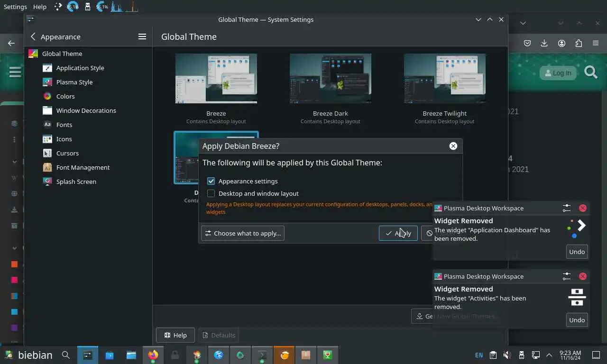Open the keyboard layout EN indicator

pyautogui.click(x=479, y=355)
